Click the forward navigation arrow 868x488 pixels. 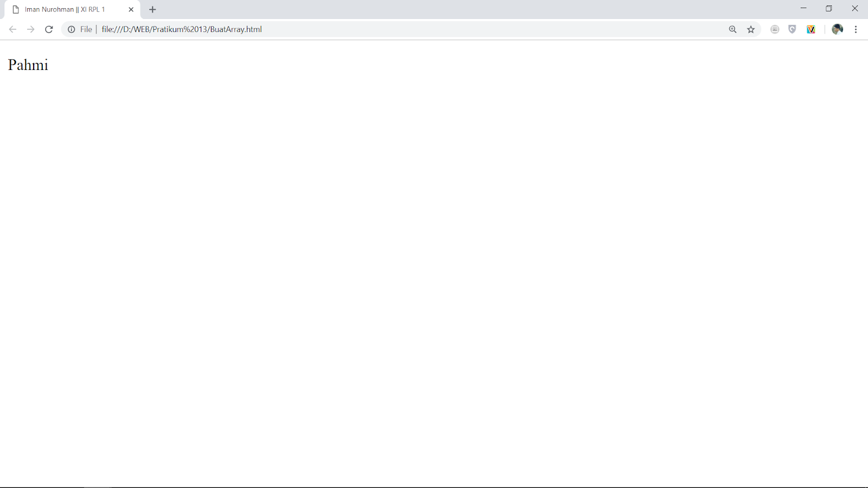[x=30, y=29]
